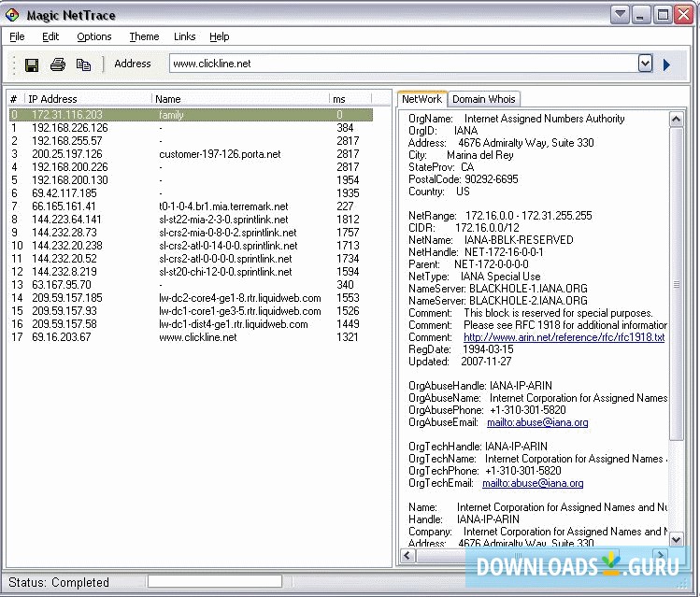Open the Theme menu
Viewport: 700px width, 597px height.
144,36
